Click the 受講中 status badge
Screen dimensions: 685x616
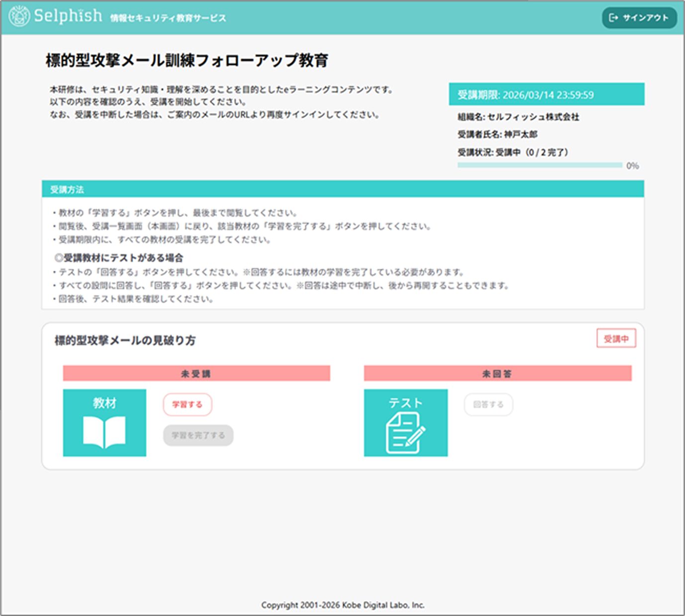(x=616, y=339)
